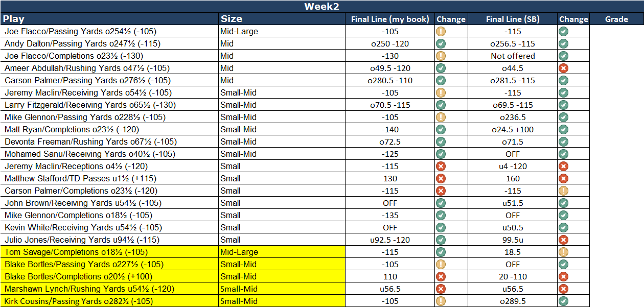Viewport: 644px width, 307px height.
Task: Click the yellow warning icon in Joe Flacco Passing Yards my-book Change
Action: [441, 31]
